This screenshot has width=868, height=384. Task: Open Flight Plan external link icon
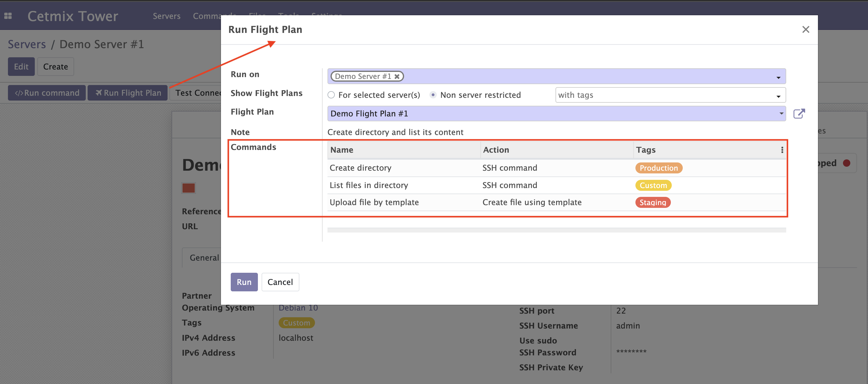pos(799,114)
